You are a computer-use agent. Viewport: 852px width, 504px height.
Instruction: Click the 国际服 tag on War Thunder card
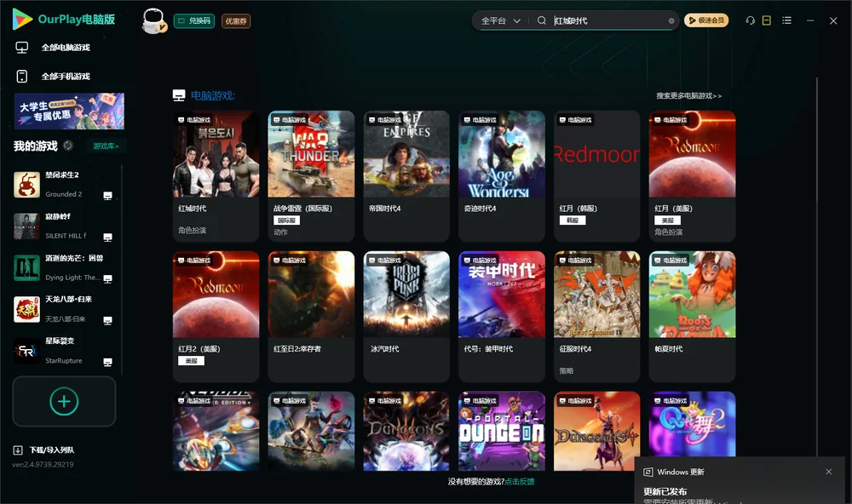(x=287, y=220)
